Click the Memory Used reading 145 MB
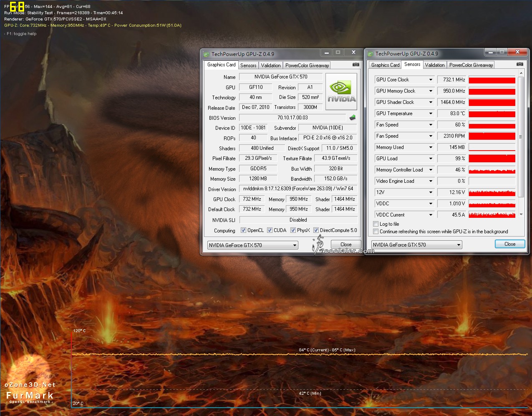 [452, 147]
